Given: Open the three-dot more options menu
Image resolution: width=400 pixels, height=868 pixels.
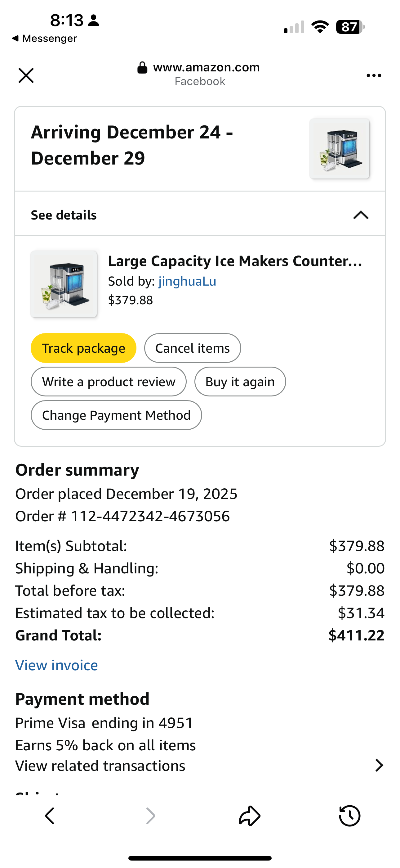Looking at the screenshot, I should [374, 75].
